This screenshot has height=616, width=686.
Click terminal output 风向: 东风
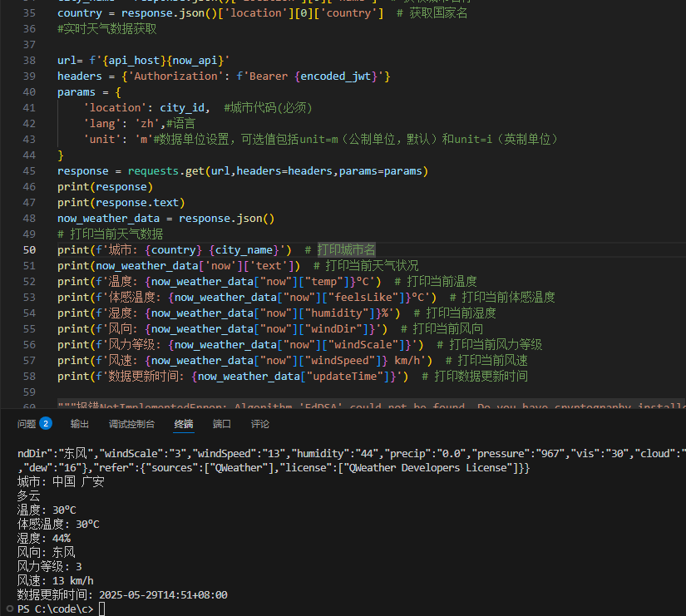click(47, 552)
